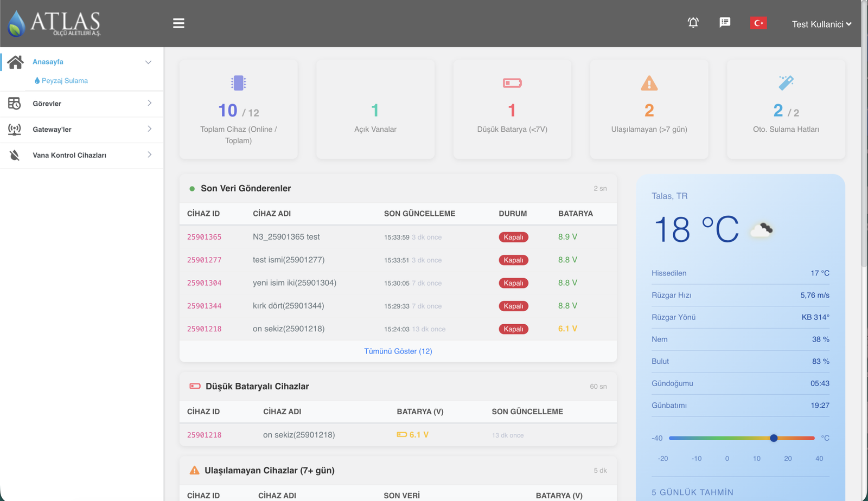
Task: Toggle the hamburger sidebar menu
Action: 178,23
